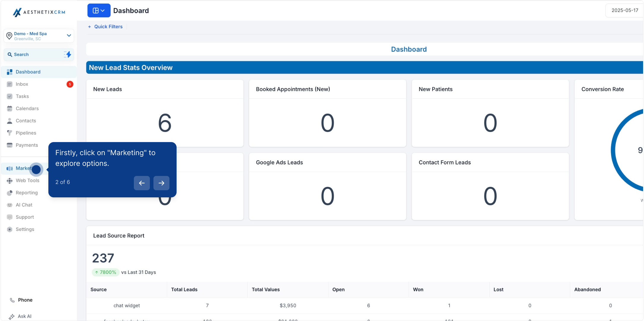Click the plus icon beside Quick Filters

pyautogui.click(x=89, y=27)
